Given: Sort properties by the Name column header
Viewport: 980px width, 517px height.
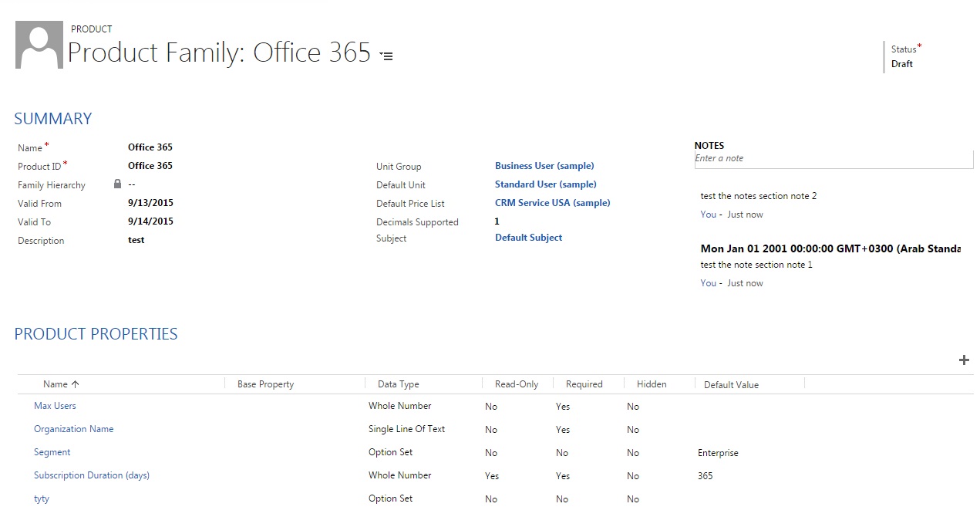Looking at the screenshot, I should tap(61, 384).
